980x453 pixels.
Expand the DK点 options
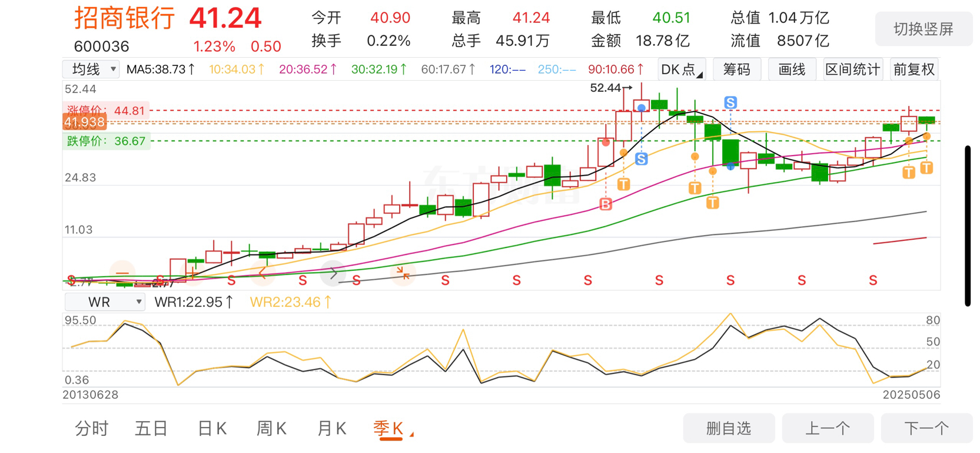[681, 70]
